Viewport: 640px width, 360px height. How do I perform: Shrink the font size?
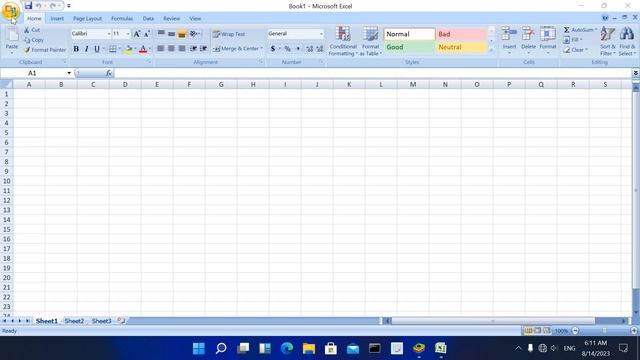[147, 34]
